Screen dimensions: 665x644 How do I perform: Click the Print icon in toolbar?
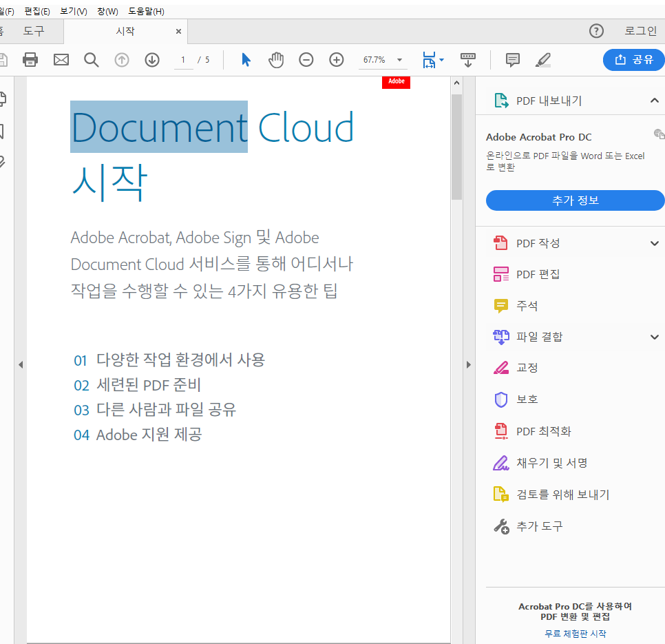30,60
